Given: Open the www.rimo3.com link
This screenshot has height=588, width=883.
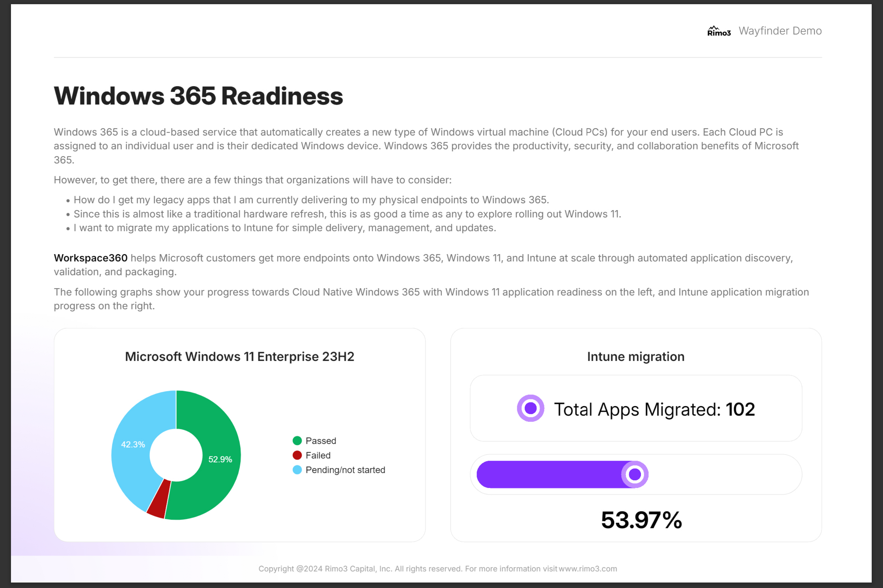Looking at the screenshot, I should [x=588, y=569].
